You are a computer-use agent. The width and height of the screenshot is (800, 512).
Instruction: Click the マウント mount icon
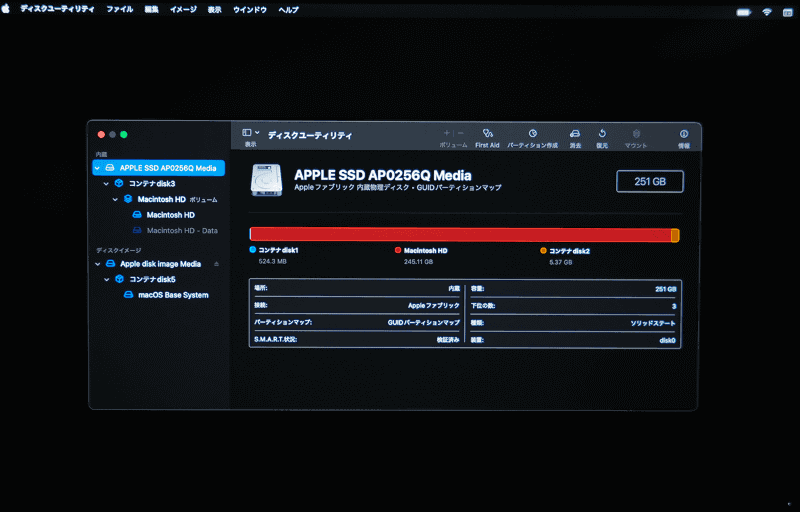[x=636, y=134]
